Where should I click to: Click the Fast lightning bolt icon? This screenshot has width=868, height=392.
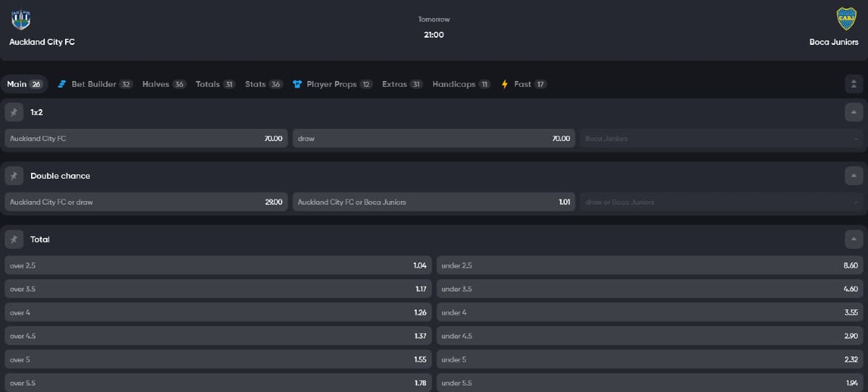tap(505, 84)
